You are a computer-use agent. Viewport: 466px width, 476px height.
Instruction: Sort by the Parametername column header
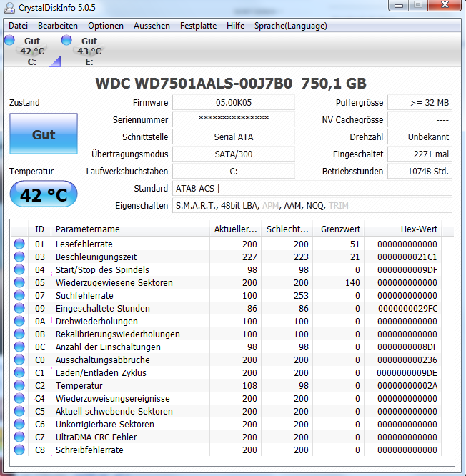point(130,229)
